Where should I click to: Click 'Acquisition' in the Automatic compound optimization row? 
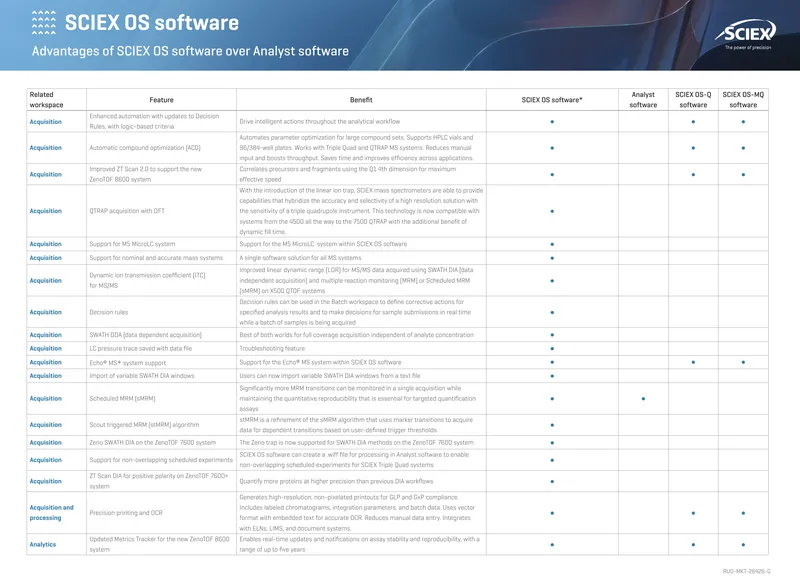tap(45, 148)
